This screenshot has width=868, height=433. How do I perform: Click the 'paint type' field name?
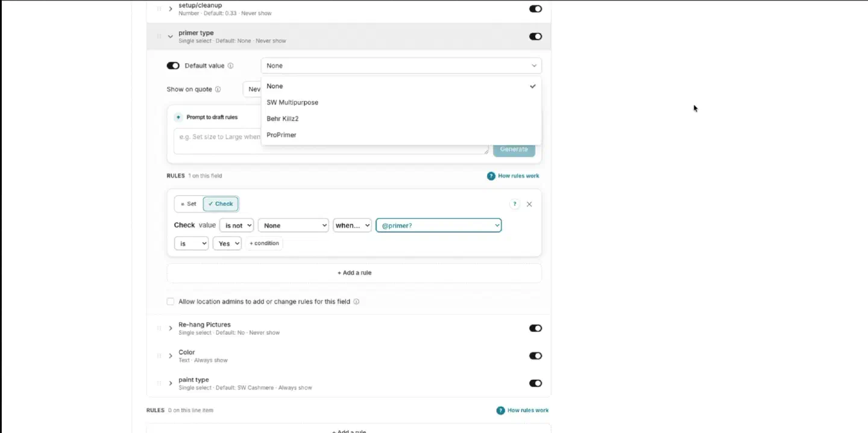pyautogui.click(x=193, y=380)
